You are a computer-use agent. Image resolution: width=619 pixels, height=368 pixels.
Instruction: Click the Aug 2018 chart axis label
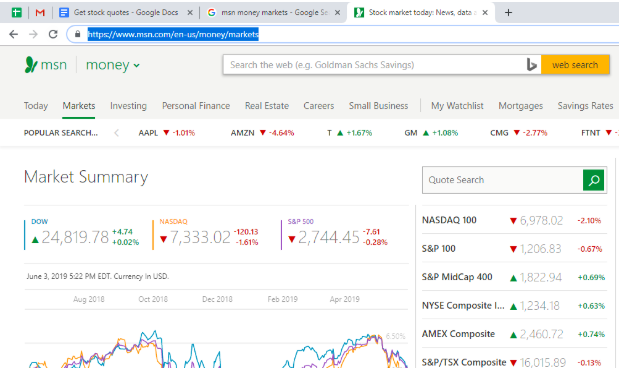coord(89,299)
